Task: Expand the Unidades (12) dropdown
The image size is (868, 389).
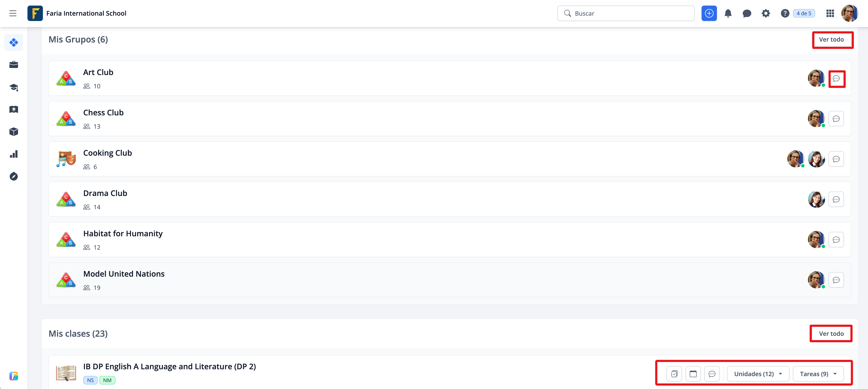Action: (x=758, y=374)
